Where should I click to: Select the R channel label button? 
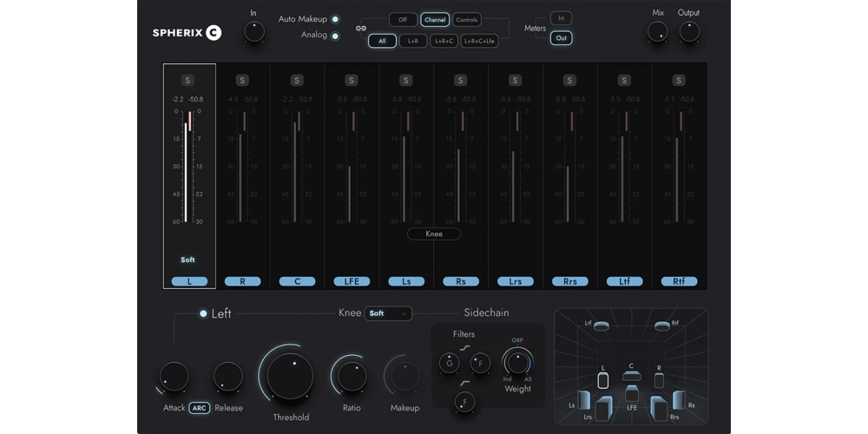(x=242, y=281)
